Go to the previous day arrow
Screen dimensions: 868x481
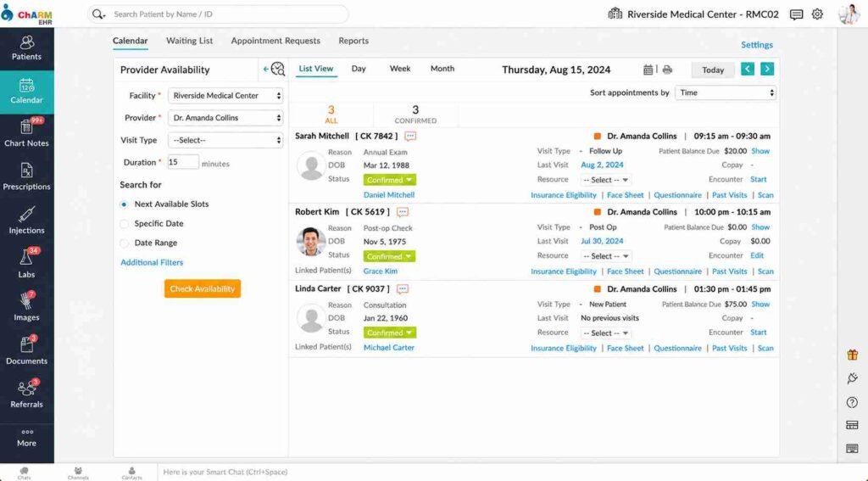[x=748, y=70]
